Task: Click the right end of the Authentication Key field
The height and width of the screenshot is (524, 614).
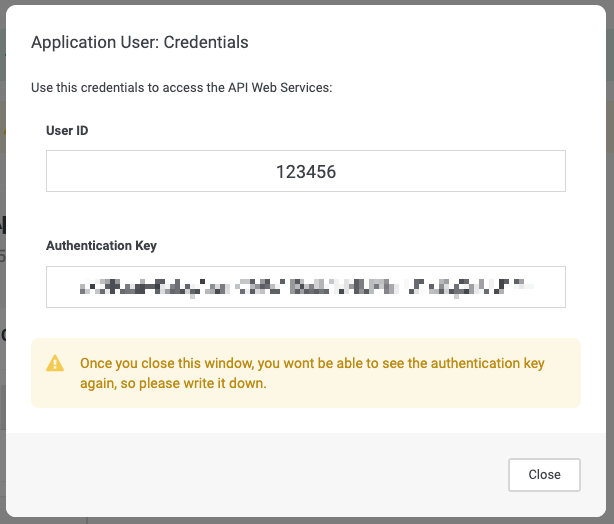Action: click(x=550, y=287)
